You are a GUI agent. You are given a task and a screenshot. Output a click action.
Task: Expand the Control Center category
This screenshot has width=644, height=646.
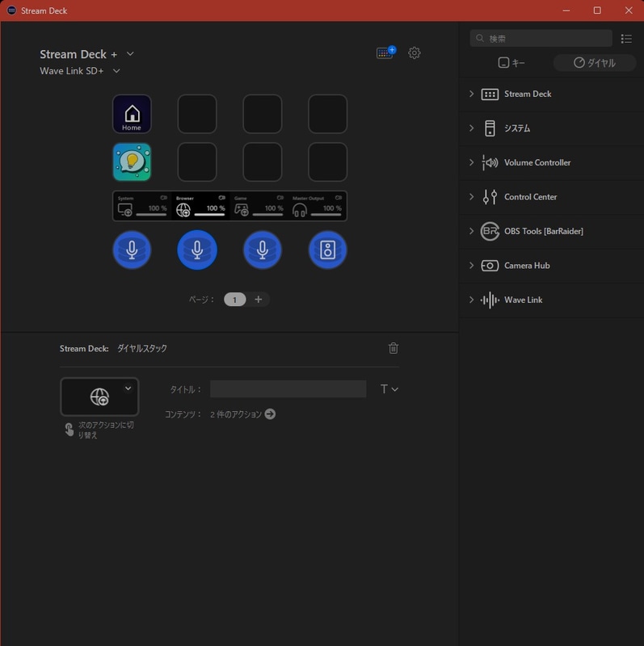(471, 196)
